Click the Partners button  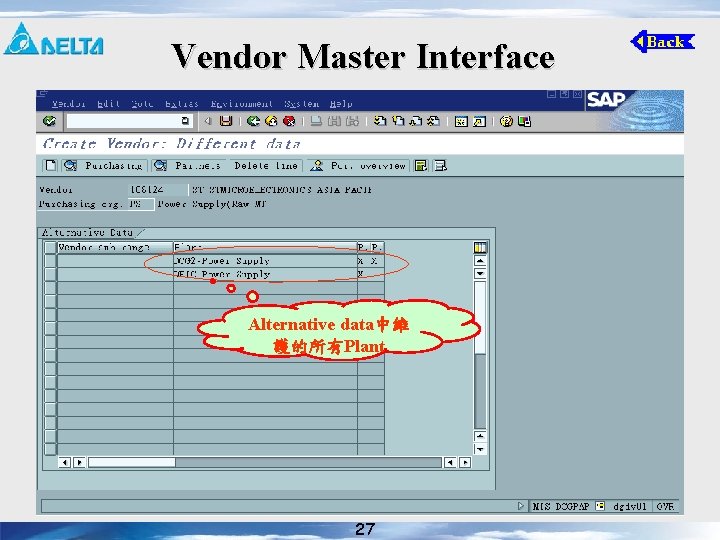point(188,166)
